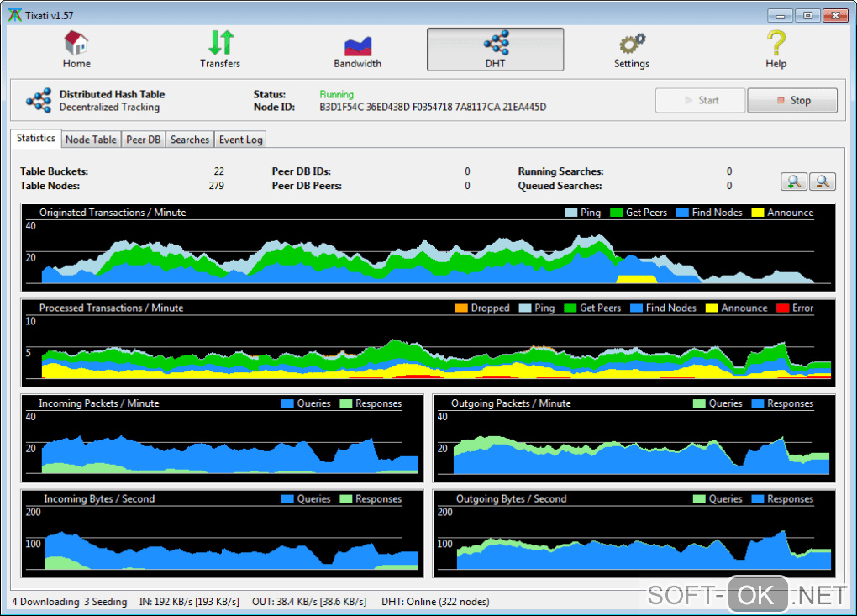Click Announce swatch in Originated Transactions legend
857x616 pixels.
point(758,213)
